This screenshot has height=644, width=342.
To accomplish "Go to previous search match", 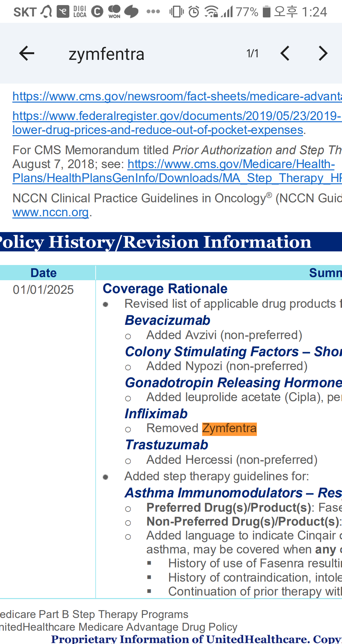I will (x=285, y=53).
